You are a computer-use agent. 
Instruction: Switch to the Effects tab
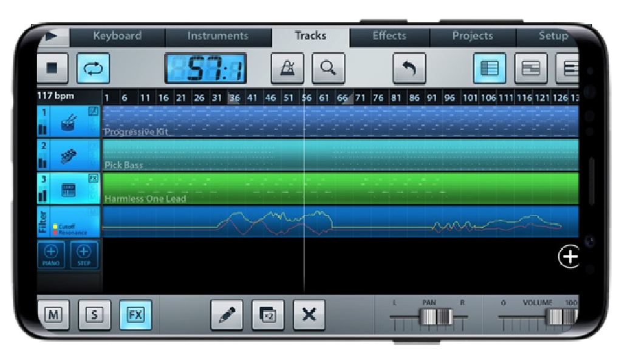click(390, 36)
